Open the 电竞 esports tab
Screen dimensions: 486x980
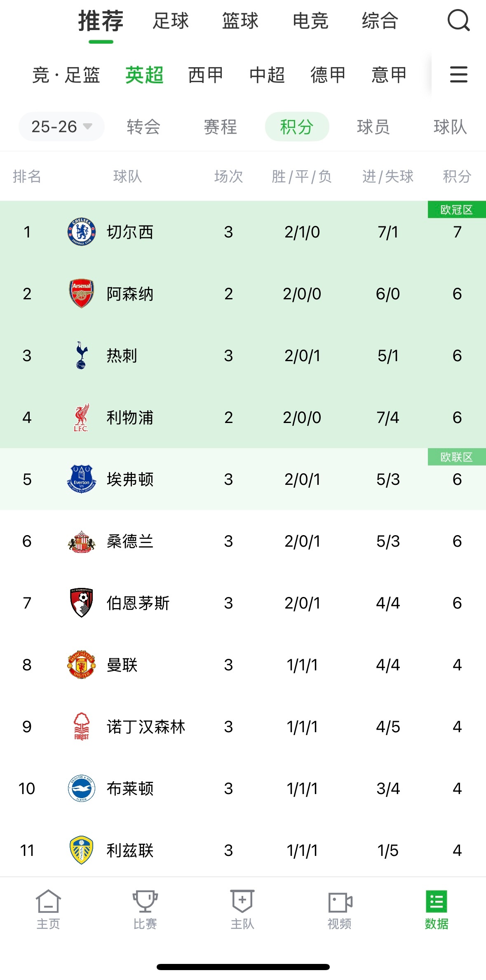[x=311, y=21]
